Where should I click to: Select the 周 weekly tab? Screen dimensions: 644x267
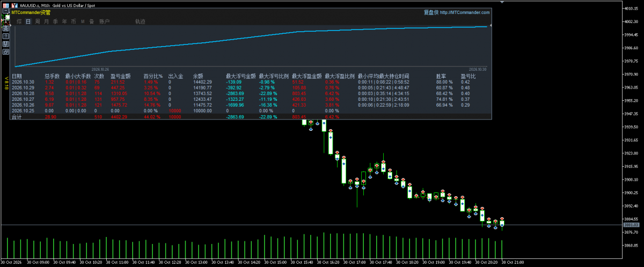(x=38, y=21)
